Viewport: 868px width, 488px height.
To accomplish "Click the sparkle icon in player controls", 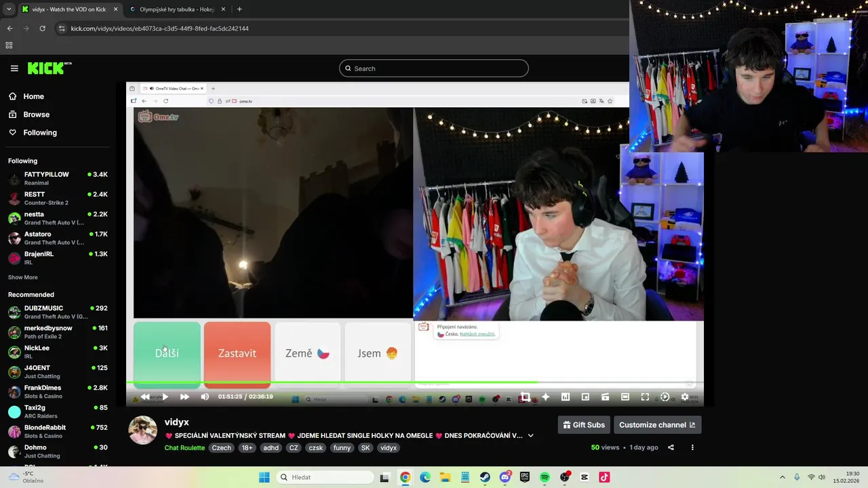I will [545, 397].
